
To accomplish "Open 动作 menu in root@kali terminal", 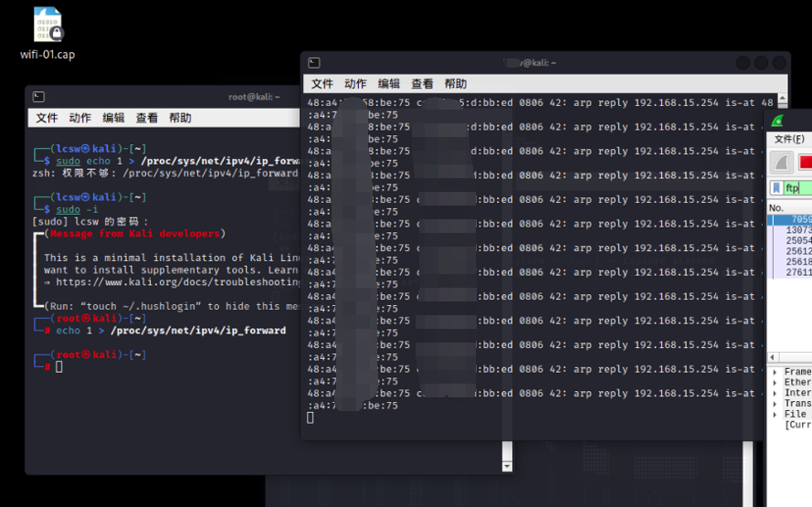I will coord(80,118).
